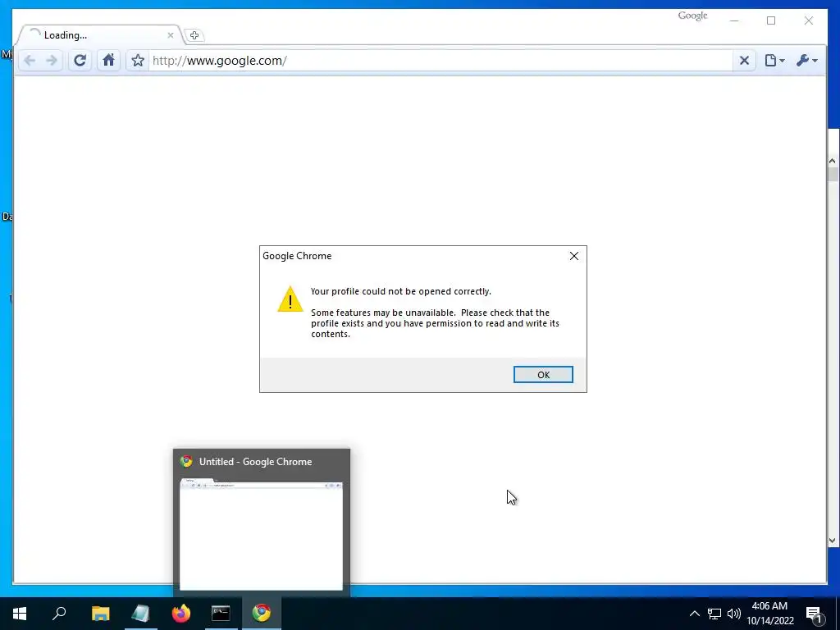
Task: Open the notepad-like app on taskbar
Action: (140, 614)
